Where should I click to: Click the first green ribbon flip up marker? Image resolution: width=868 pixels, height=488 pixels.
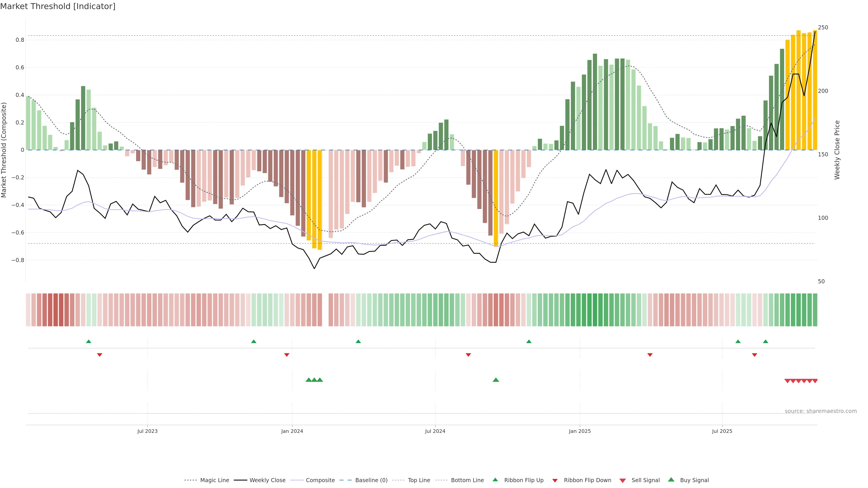[x=89, y=342]
